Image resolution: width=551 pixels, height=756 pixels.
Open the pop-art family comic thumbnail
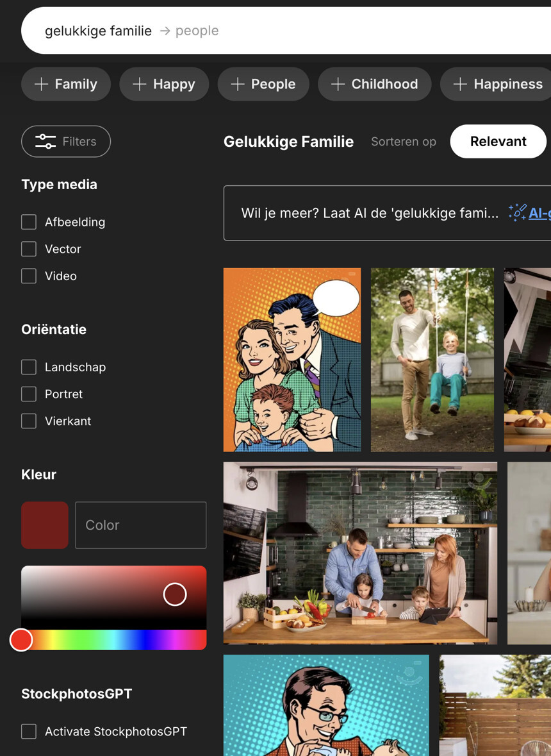click(292, 360)
